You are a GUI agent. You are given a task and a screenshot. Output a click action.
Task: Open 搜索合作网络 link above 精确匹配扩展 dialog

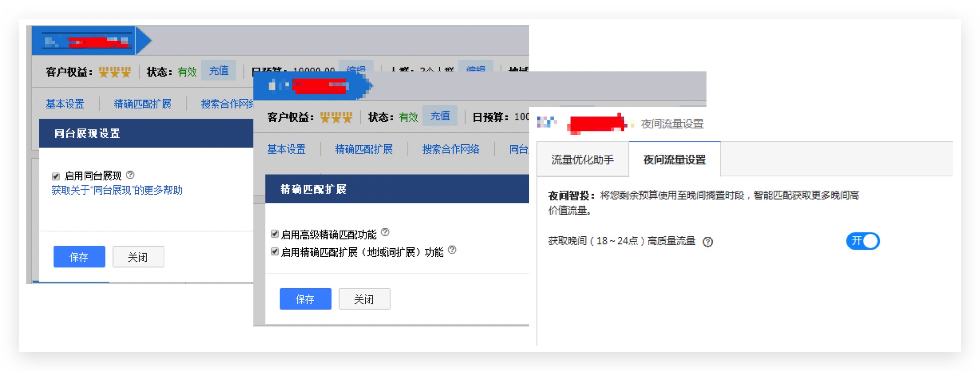click(450, 150)
